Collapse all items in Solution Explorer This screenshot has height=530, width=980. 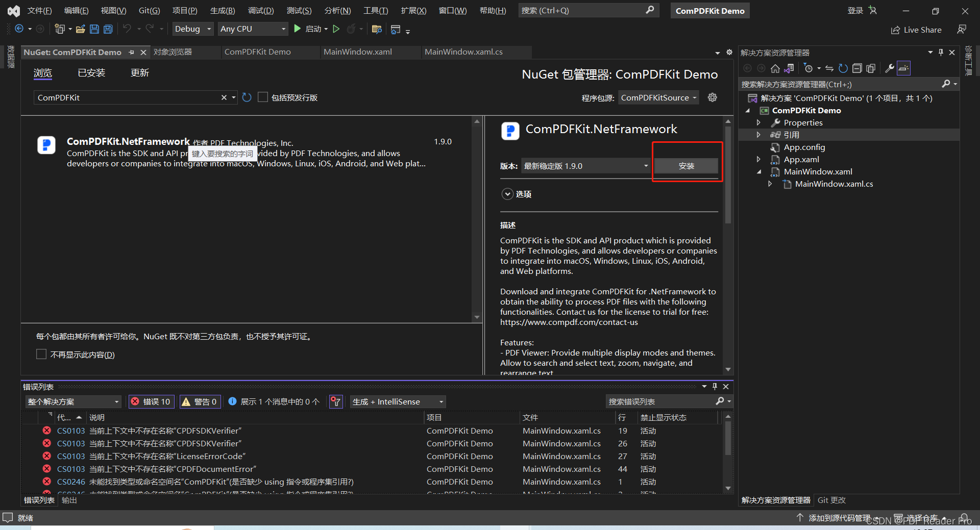(857, 68)
